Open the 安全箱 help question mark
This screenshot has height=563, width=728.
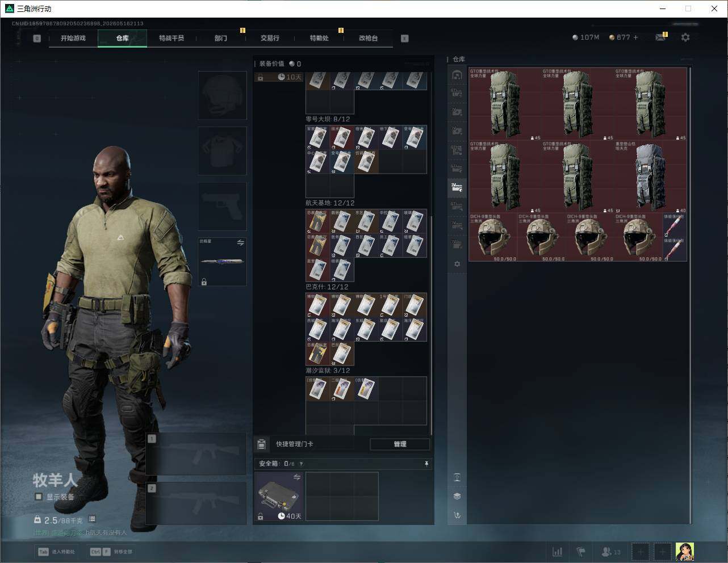[x=301, y=464]
